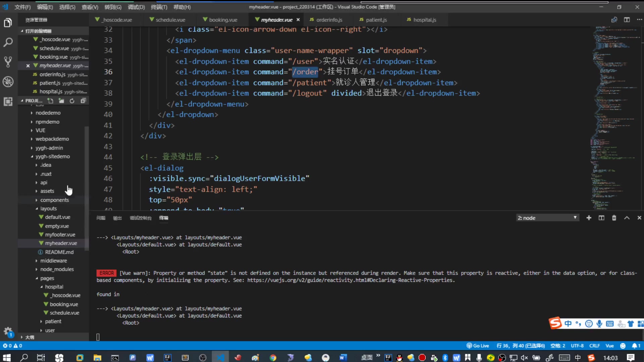Open the terminal selector dropdown '2: node'

click(547, 218)
